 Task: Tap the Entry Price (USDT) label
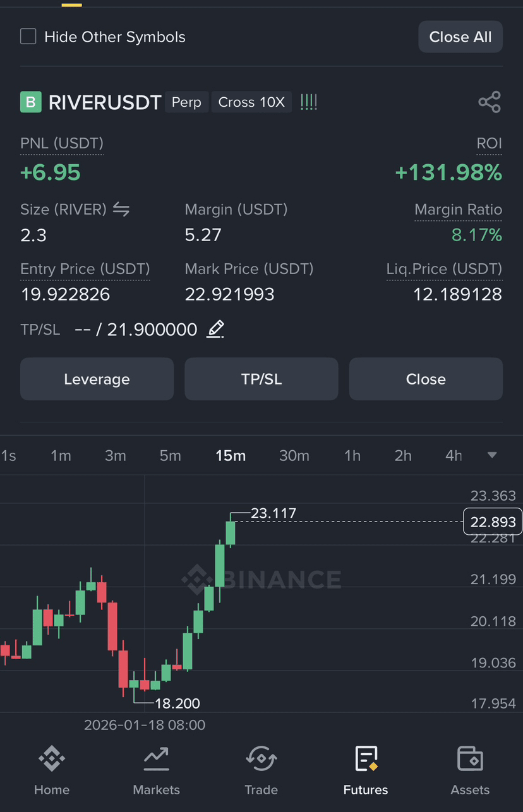pyautogui.click(x=85, y=269)
